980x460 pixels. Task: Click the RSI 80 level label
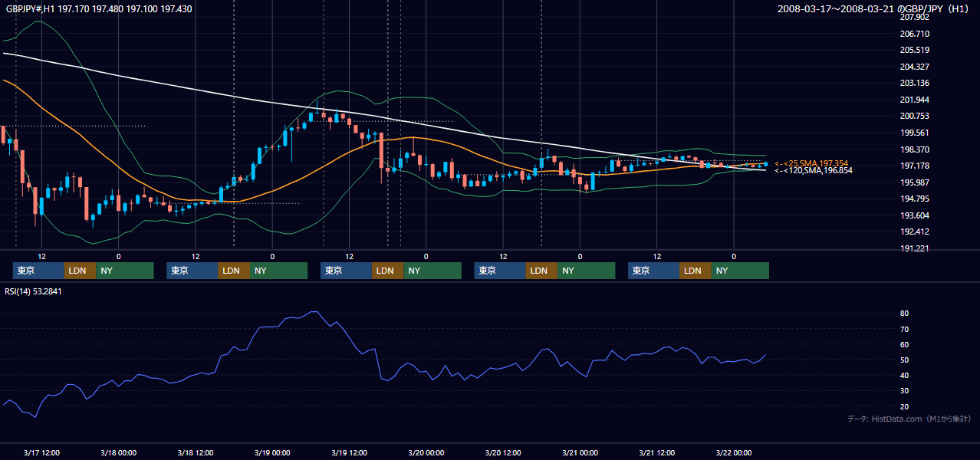click(904, 314)
